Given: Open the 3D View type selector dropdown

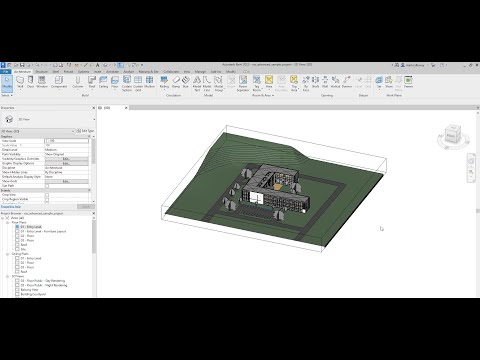Looking at the screenshot, I should [x=94, y=119].
